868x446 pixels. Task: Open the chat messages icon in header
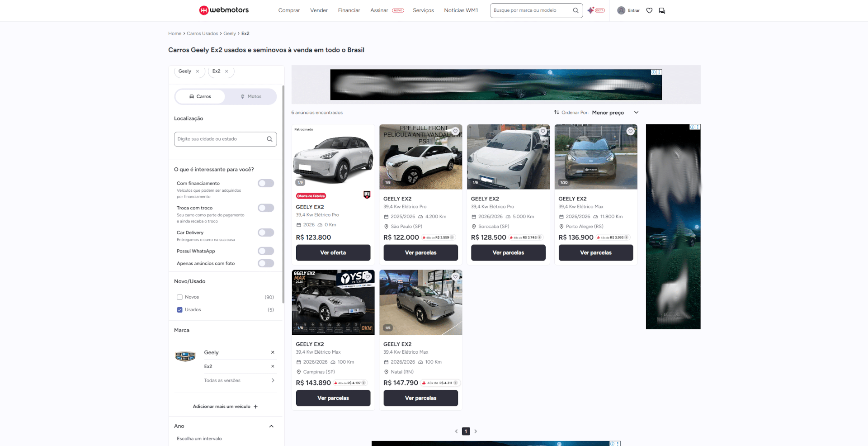(662, 10)
